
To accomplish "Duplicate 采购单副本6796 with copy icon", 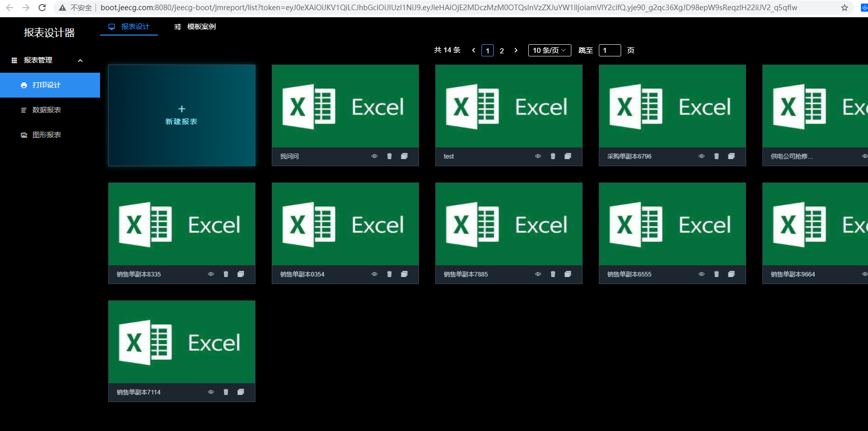I will pyautogui.click(x=731, y=156).
